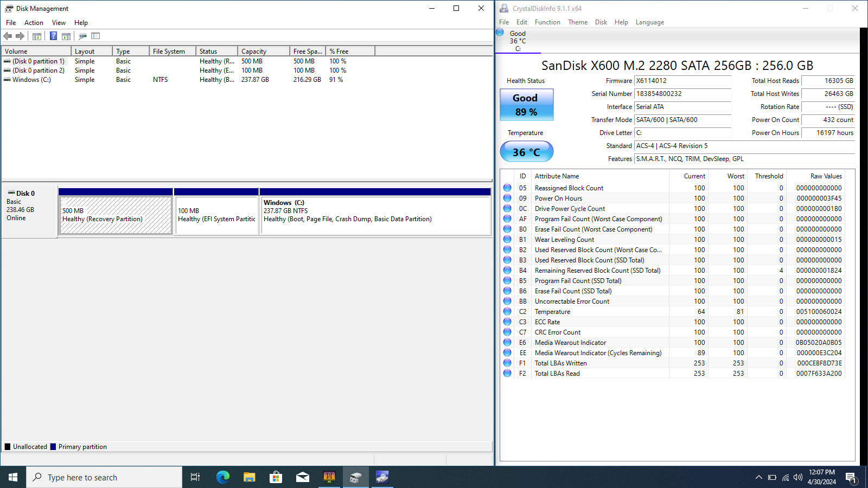Viewport: 868px width, 488px height.
Task: Click the % Free column header
Action: [350, 52]
